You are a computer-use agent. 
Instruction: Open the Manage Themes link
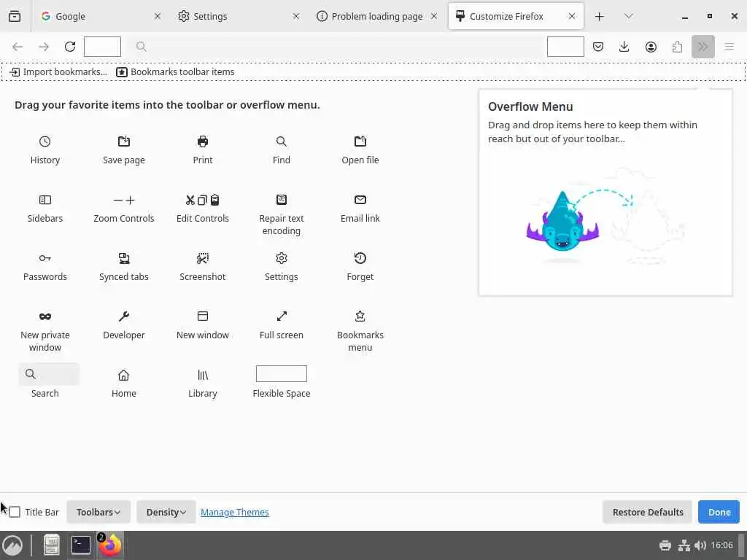click(234, 512)
